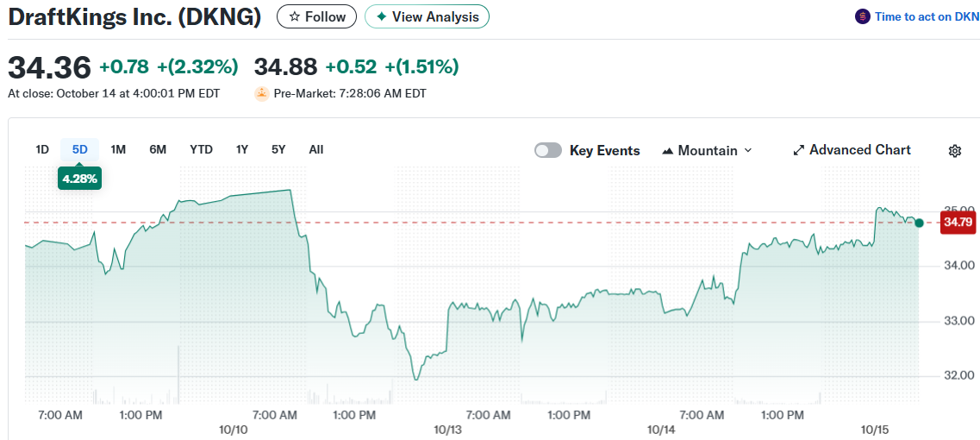Enable the Key Events toggle
This screenshot has height=440, width=980.
click(x=548, y=150)
